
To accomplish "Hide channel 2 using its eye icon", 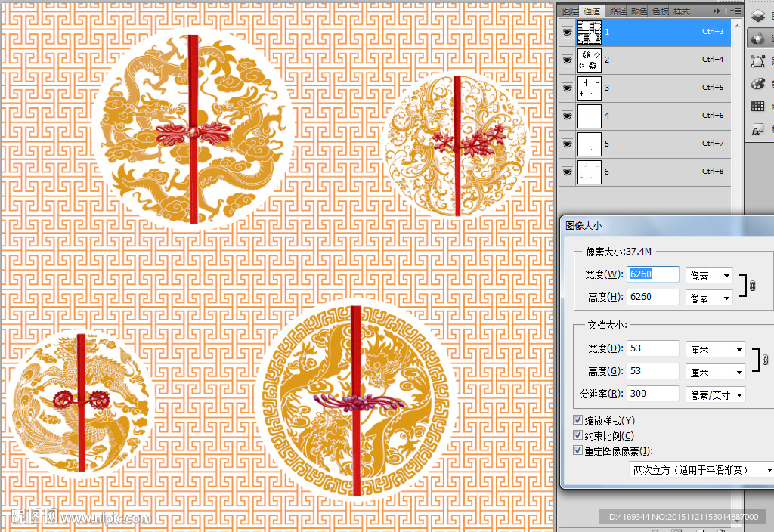I will 567,59.
